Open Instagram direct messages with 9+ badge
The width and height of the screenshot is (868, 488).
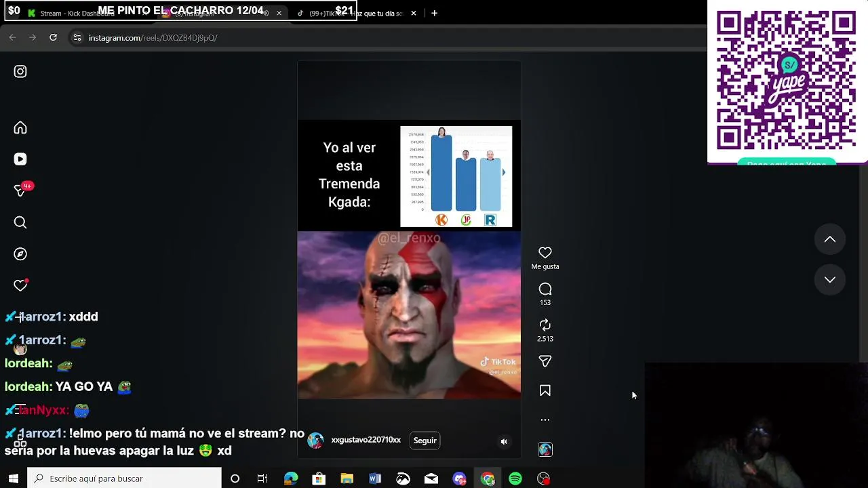(x=20, y=190)
